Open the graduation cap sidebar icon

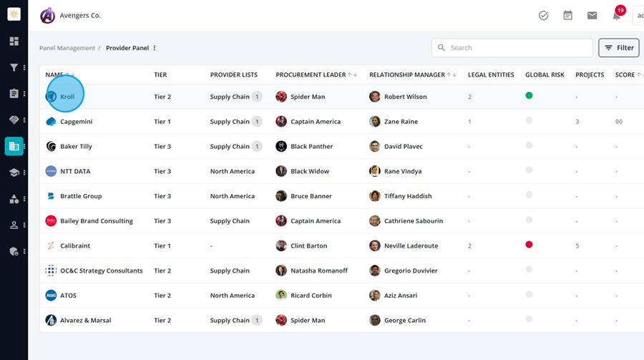click(14, 172)
